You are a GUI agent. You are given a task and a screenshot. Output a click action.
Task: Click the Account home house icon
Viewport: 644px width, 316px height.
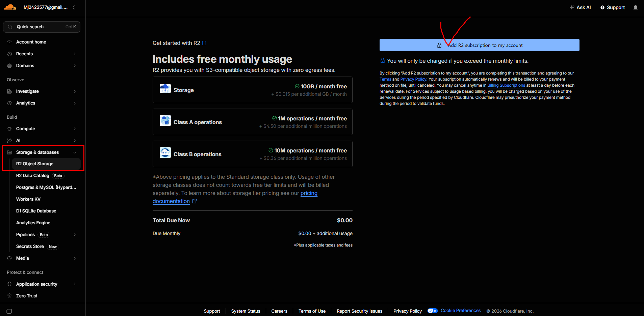(9, 42)
